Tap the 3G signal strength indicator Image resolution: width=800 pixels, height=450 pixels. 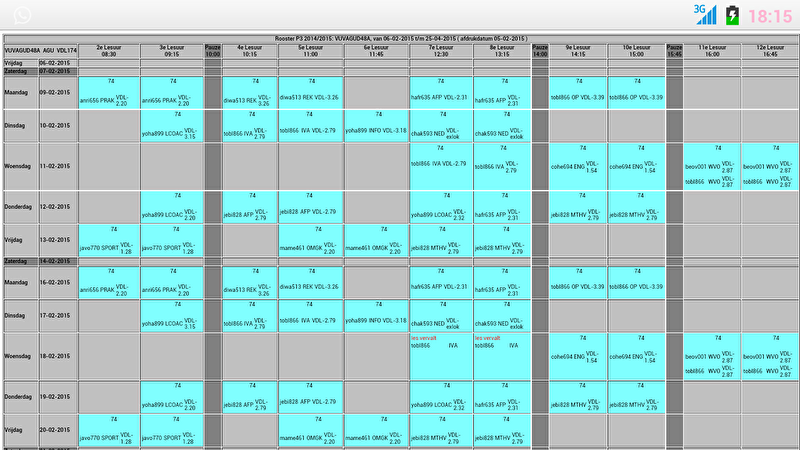coord(704,13)
